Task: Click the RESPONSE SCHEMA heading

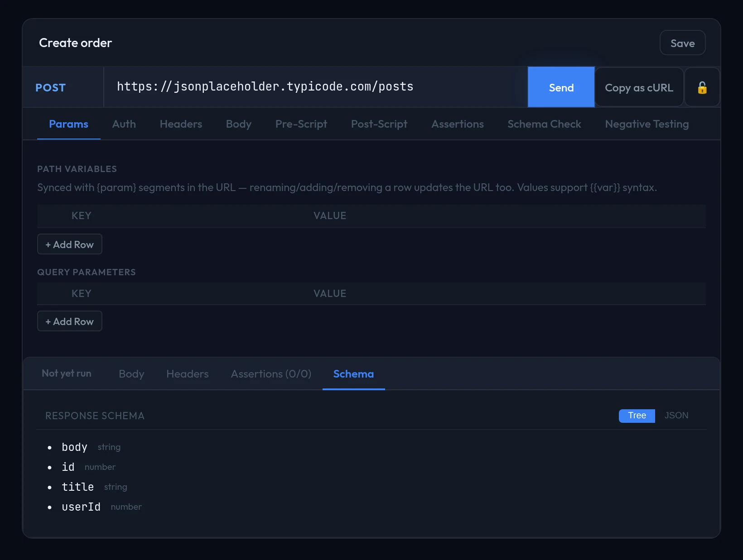Action: pyautogui.click(x=95, y=416)
